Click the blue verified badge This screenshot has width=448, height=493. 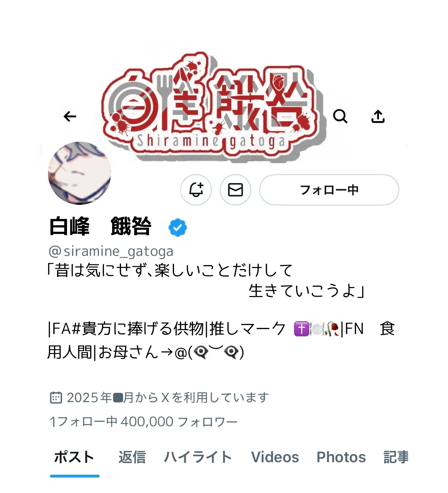[178, 227]
